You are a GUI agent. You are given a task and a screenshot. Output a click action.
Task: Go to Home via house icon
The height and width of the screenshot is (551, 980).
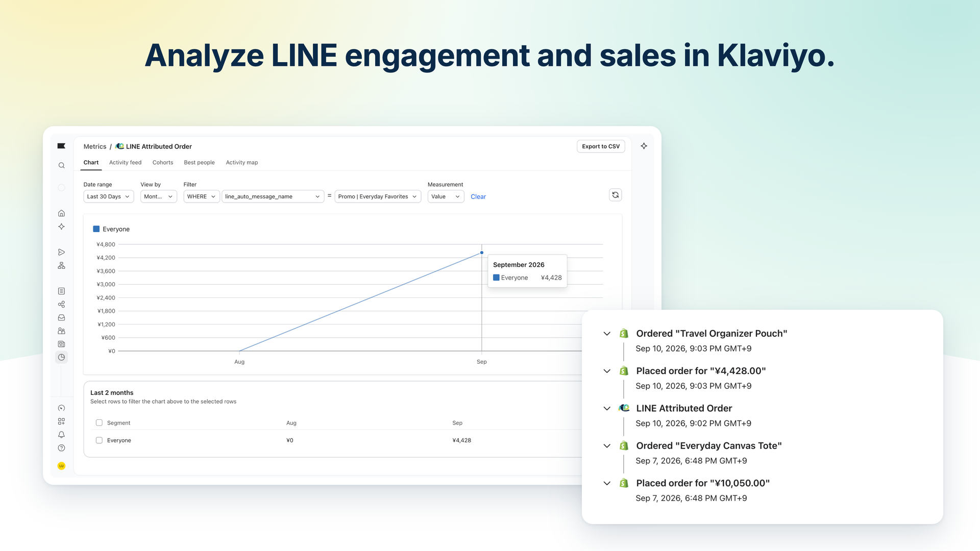61,213
